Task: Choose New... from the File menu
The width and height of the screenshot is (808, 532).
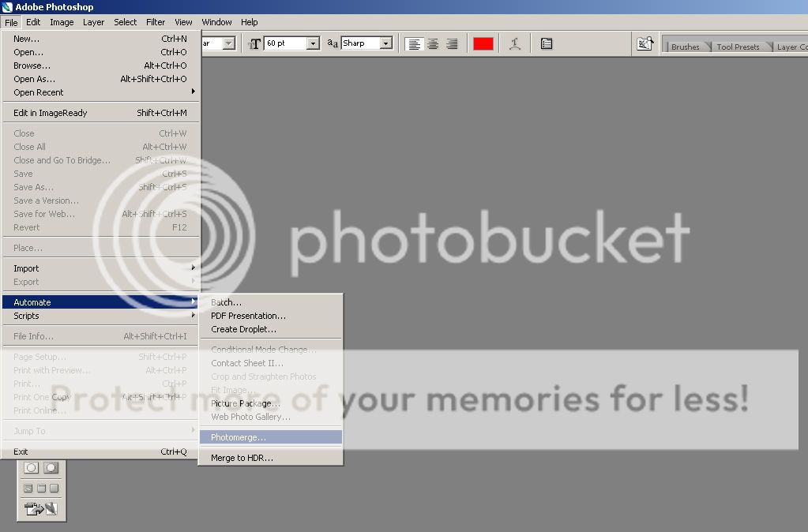Action: pos(102,39)
